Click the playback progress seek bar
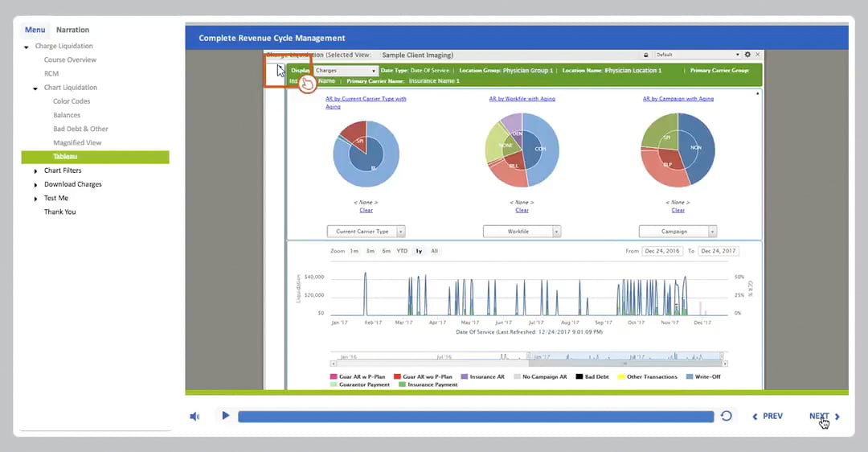Image resolution: width=868 pixels, height=452 pixels. pos(475,416)
